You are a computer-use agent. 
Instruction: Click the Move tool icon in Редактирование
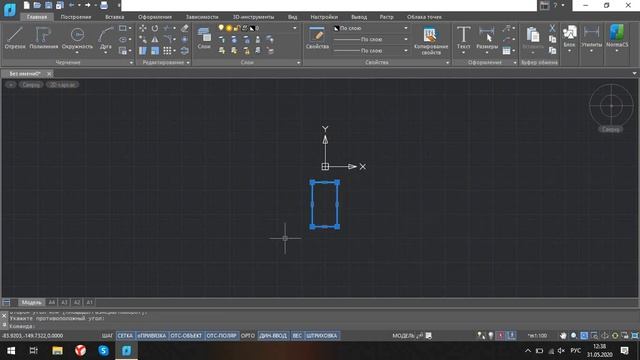click(x=143, y=28)
